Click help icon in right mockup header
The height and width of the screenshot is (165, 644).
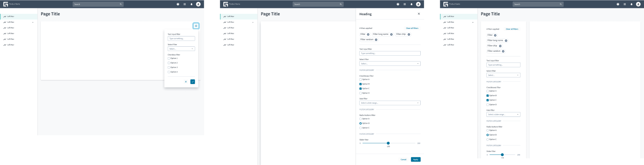618,4
